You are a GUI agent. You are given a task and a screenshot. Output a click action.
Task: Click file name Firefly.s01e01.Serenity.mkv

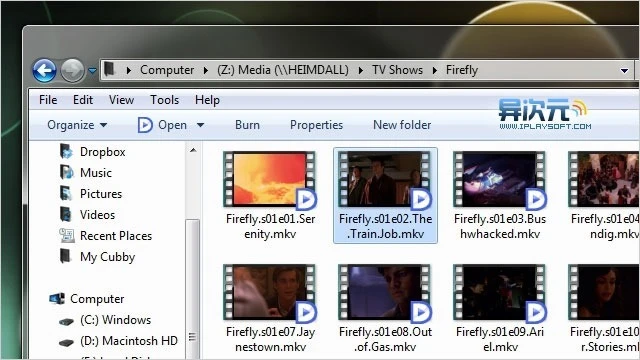coord(270,226)
